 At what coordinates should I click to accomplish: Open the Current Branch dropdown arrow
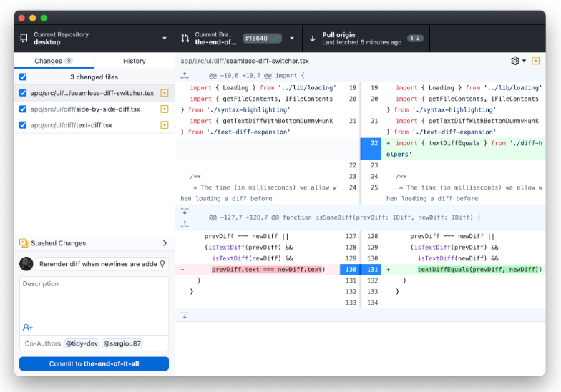click(x=292, y=39)
